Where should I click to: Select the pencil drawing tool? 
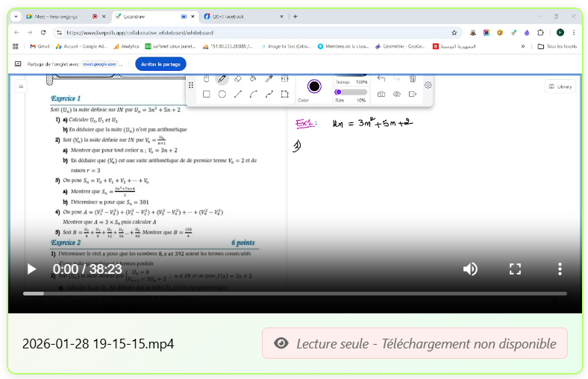[x=222, y=78]
